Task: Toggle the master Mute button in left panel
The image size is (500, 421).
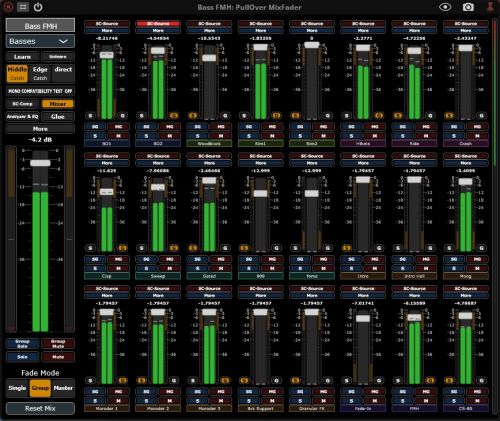Action: tap(58, 357)
